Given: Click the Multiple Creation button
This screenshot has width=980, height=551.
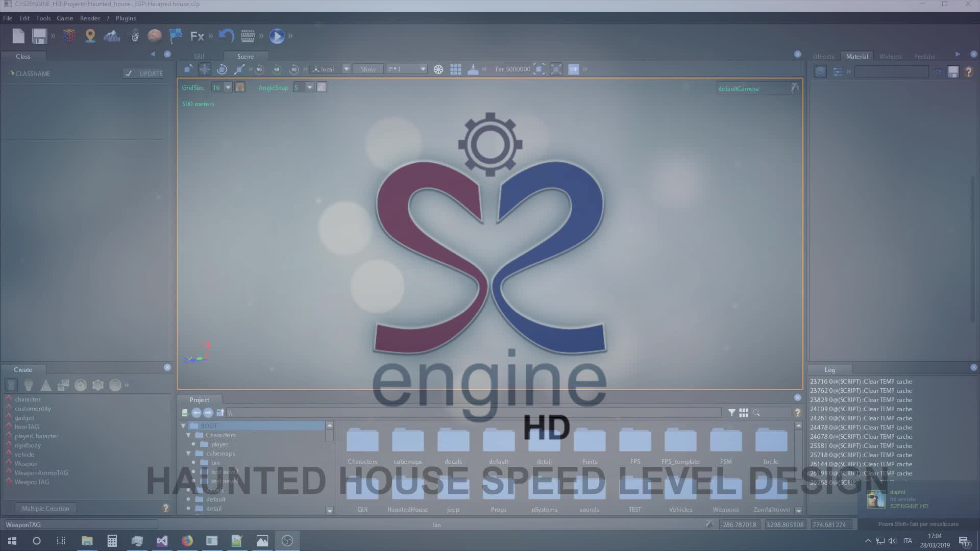Looking at the screenshot, I should click(45, 508).
